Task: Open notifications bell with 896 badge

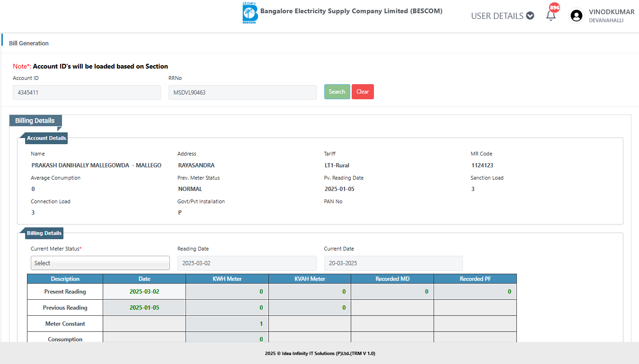Action: click(551, 15)
